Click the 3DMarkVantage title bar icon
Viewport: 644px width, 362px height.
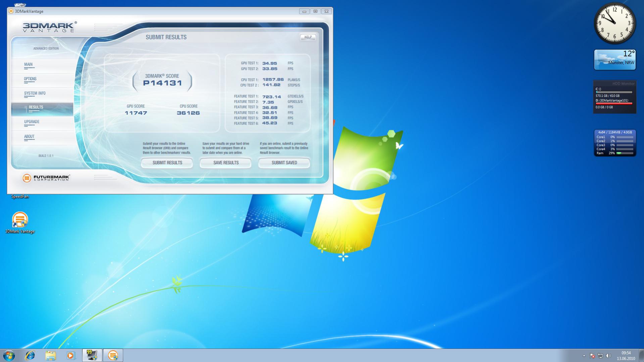(x=11, y=11)
